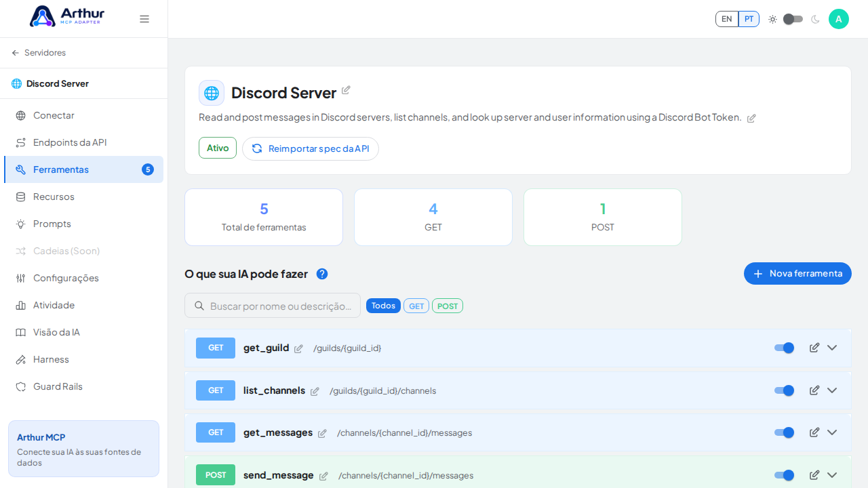Rename send_message via pencil icon

click(323, 476)
